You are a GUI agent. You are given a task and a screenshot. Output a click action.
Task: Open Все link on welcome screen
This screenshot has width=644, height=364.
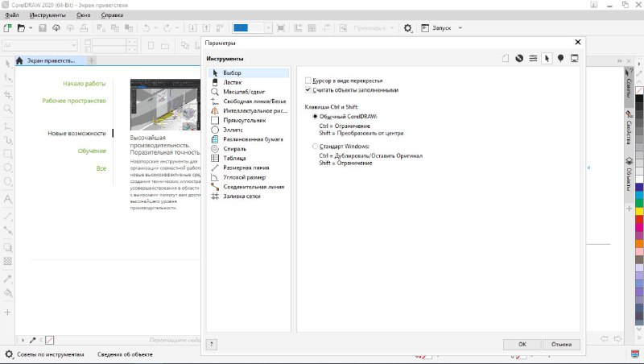point(101,168)
